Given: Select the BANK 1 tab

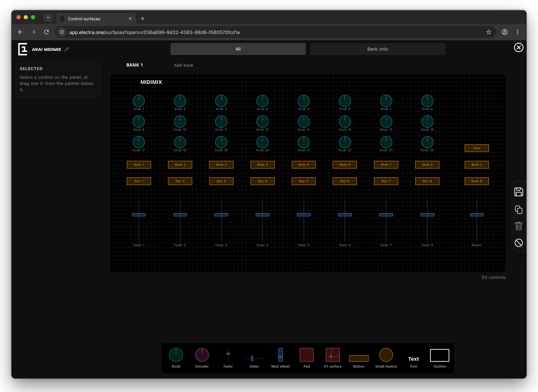Looking at the screenshot, I should pos(134,65).
